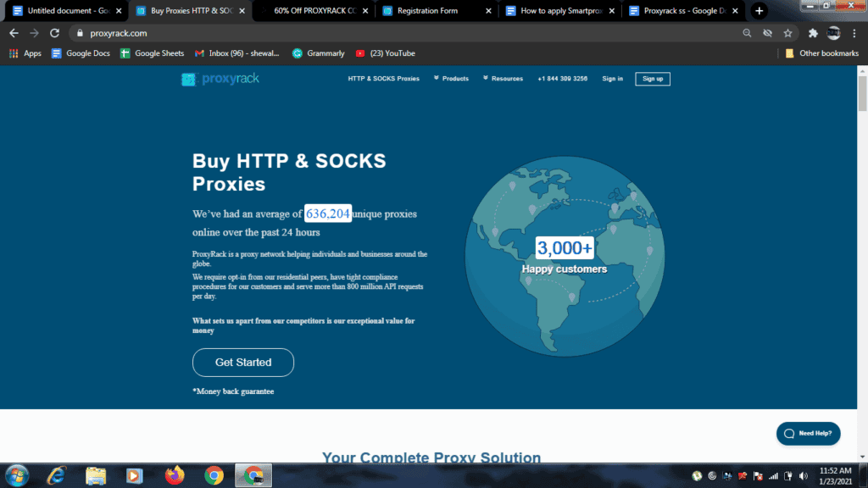Viewport: 868px width, 488px height.
Task: Open the Chrome profile avatar
Action: click(834, 33)
